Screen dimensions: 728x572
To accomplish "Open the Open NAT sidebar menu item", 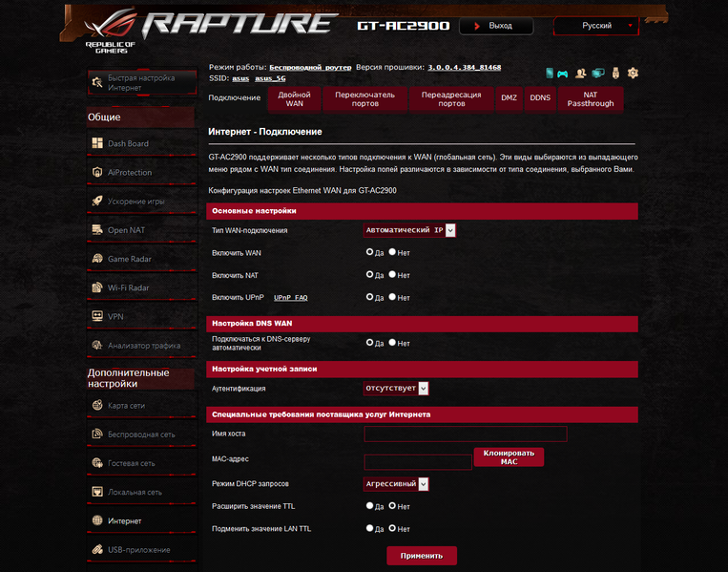I will (141, 229).
